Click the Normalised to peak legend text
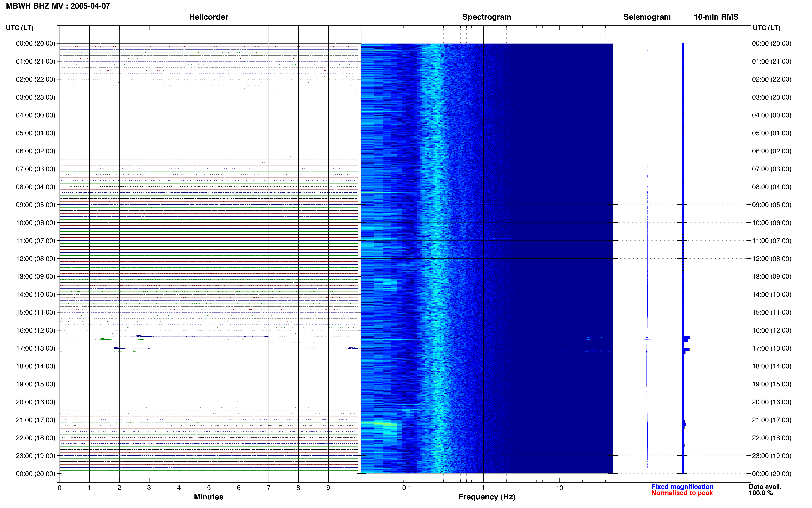Viewport: 812px width, 508px height. click(x=682, y=493)
